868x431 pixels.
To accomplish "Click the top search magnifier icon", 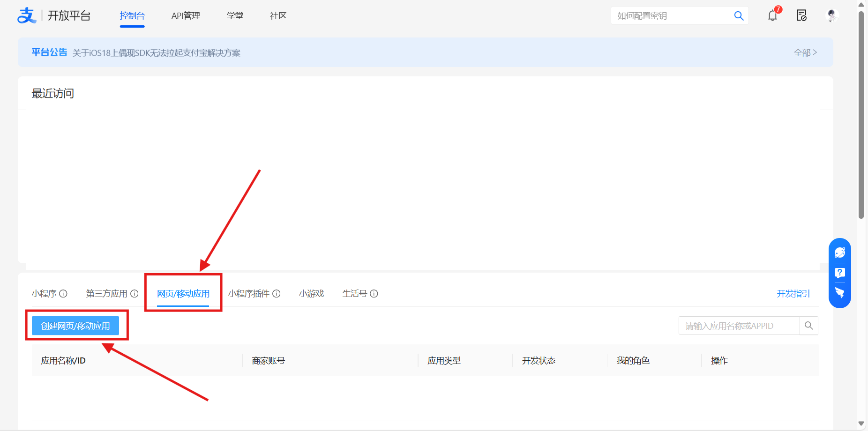I will pyautogui.click(x=739, y=15).
